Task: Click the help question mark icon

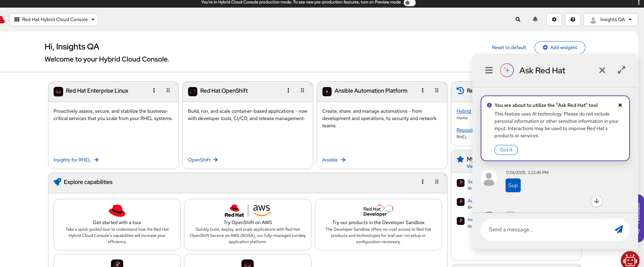Action: point(573,20)
